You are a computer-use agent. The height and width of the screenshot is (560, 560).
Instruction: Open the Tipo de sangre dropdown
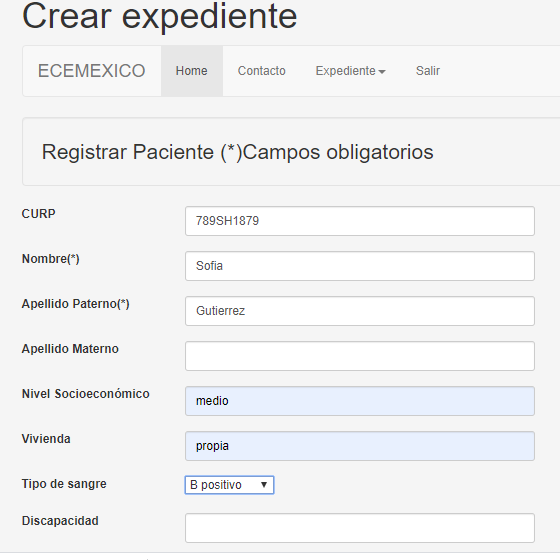click(x=229, y=485)
